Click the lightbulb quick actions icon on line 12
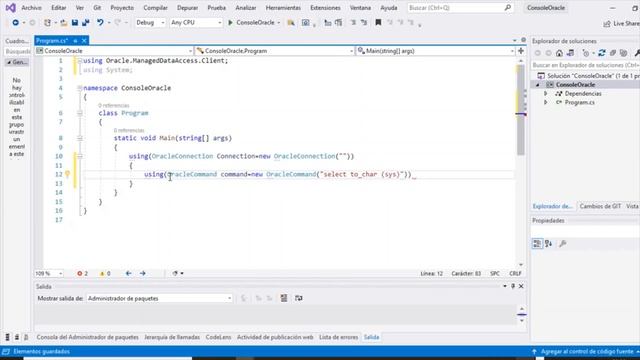This screenshot has height=360, width=640. (x=67, y=174)
